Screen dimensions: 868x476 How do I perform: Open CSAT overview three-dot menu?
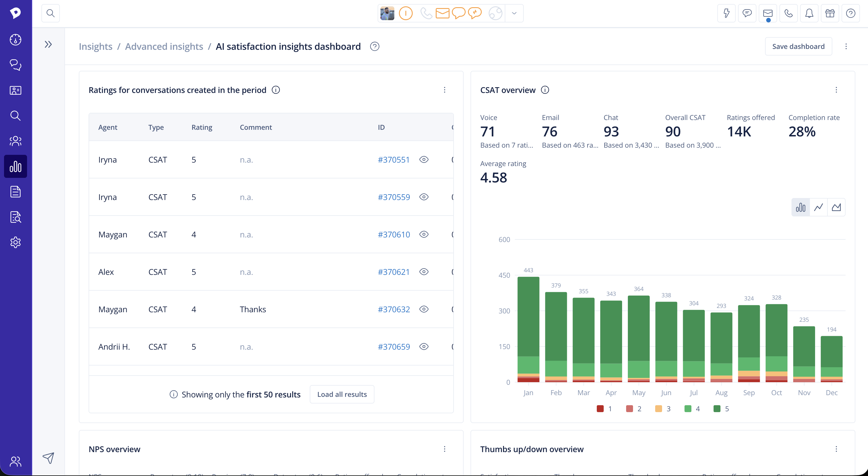836,90
